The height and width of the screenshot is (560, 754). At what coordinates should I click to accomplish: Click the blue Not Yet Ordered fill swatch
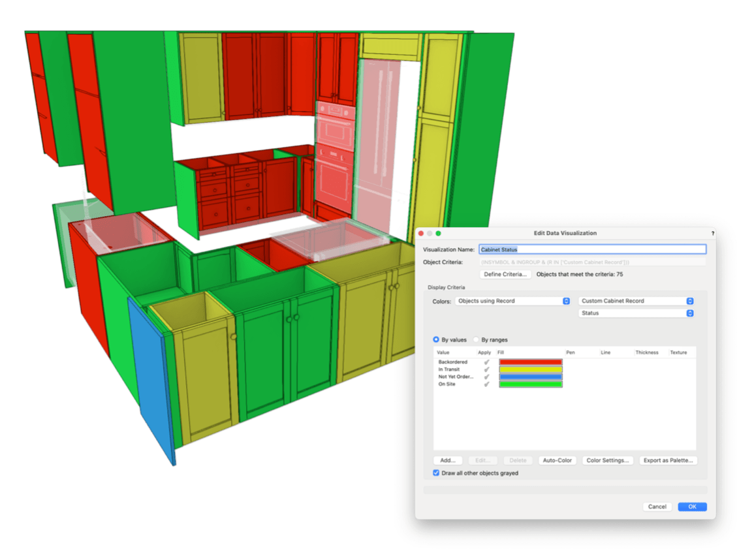[x=530, y=377]
